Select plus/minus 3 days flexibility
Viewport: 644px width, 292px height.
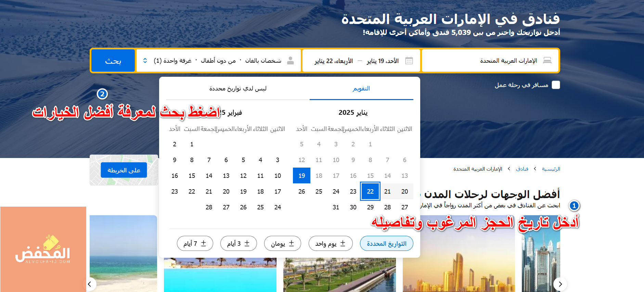[239, 243]
